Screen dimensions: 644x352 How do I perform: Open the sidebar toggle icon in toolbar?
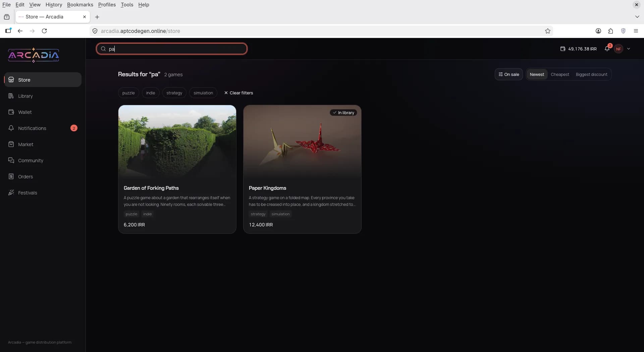(8, 31)
